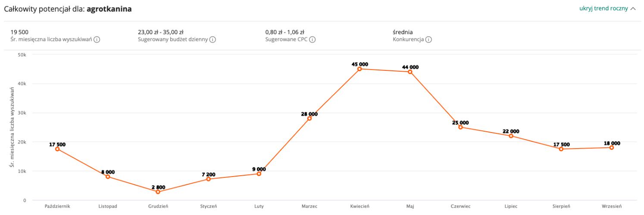Click the Luty 9 000 data point
This screenshot has height=215, width=644.
tap(259, 174)
